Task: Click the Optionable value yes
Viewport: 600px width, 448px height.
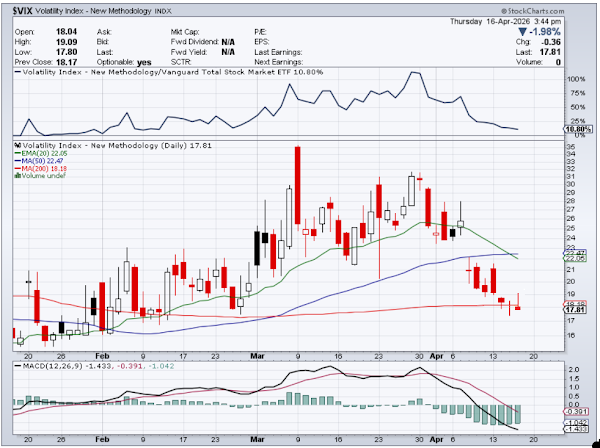Action: (144, 62)
